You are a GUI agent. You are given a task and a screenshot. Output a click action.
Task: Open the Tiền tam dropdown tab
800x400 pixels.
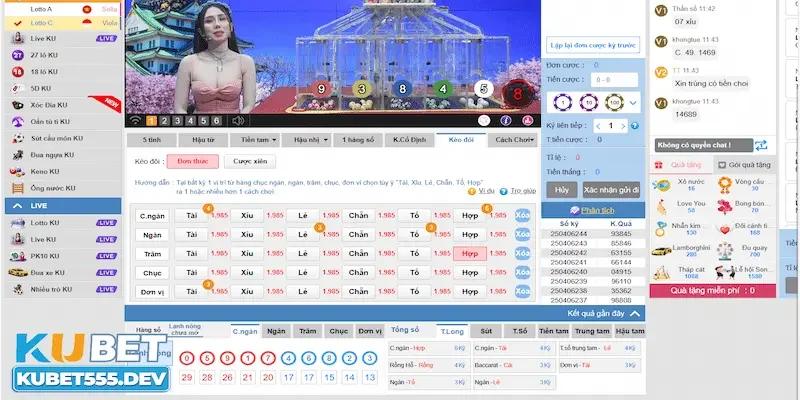tap(254, 140)
